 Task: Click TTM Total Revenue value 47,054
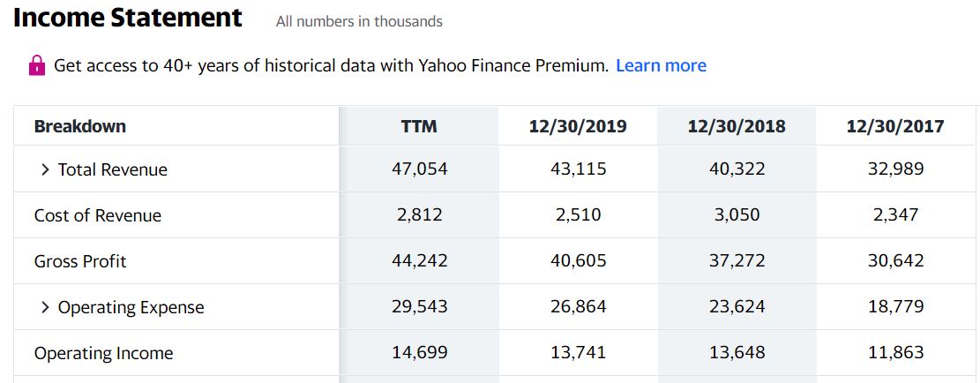click(419, 169)
